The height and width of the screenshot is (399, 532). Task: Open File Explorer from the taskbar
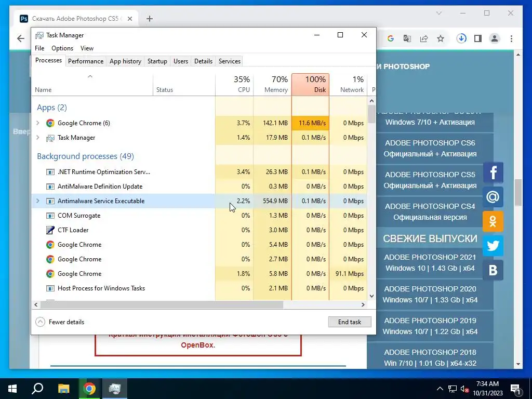(63, 389)
